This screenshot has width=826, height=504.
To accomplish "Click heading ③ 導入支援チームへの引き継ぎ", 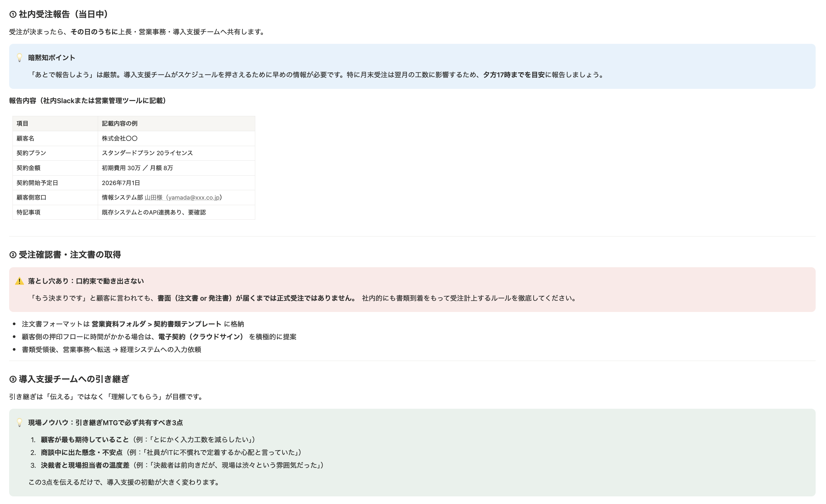I will click(x=69, y=379).
